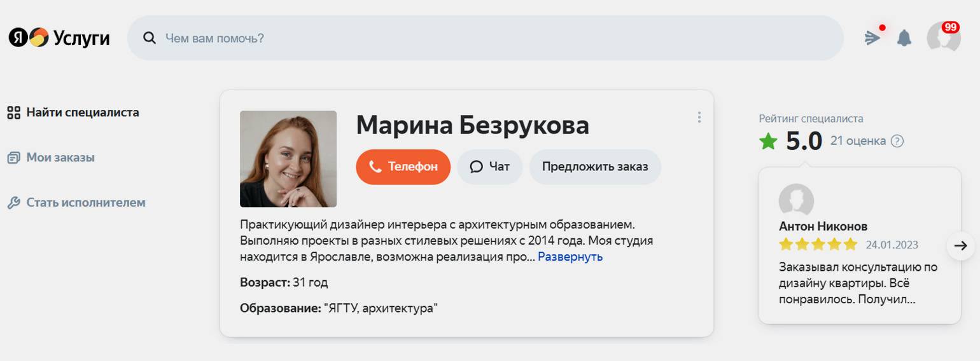
Task: Open the three-dot menu on profile card
Action: point(699,118)
